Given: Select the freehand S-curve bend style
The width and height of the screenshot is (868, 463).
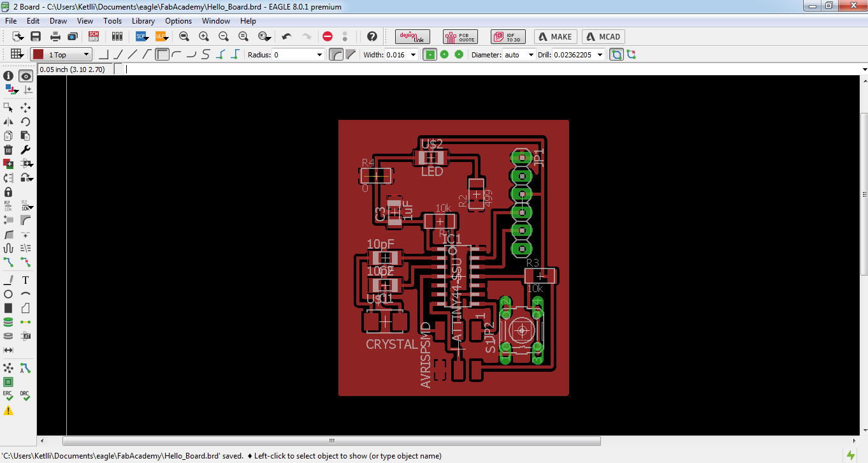Looking at the screenshot, I should click(205, 55).
